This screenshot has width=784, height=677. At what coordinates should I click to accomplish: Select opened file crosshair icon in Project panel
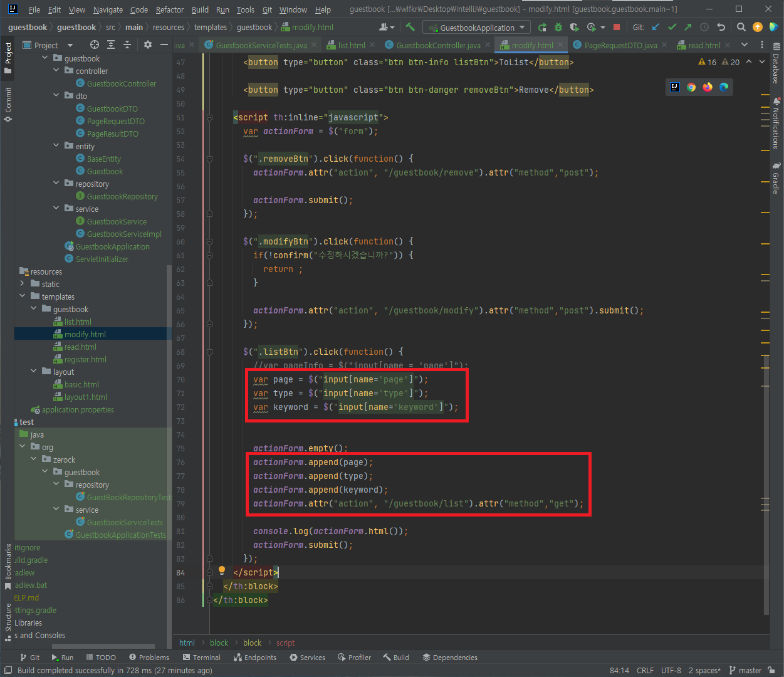point(94,45)
